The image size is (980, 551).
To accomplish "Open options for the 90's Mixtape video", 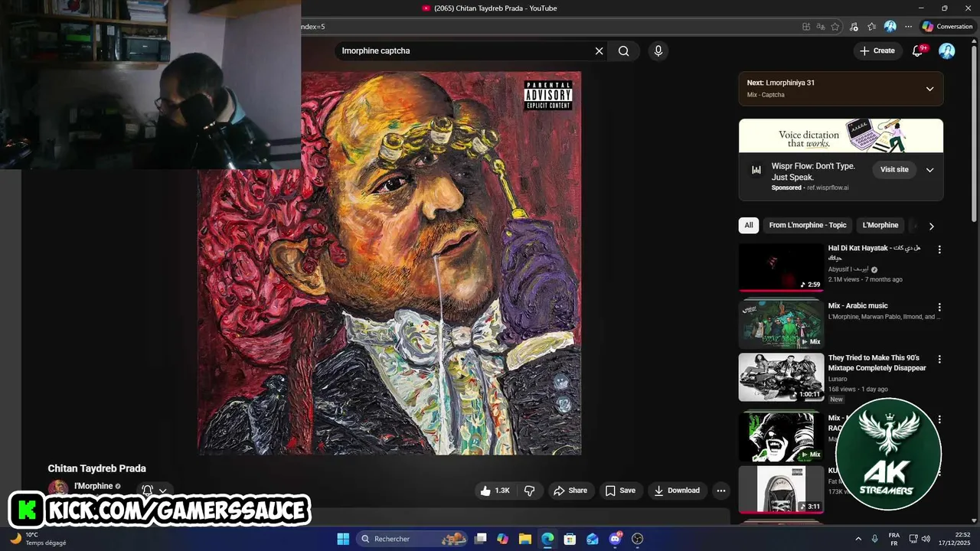I will pos(939,359).
